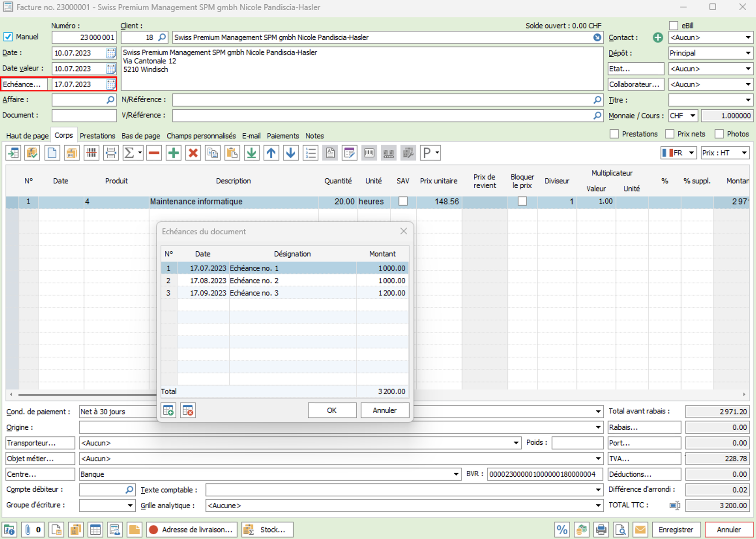The width and height of the screenshot is (756, 539).
Task: Click the Poids input field
Action: (577, 443)
